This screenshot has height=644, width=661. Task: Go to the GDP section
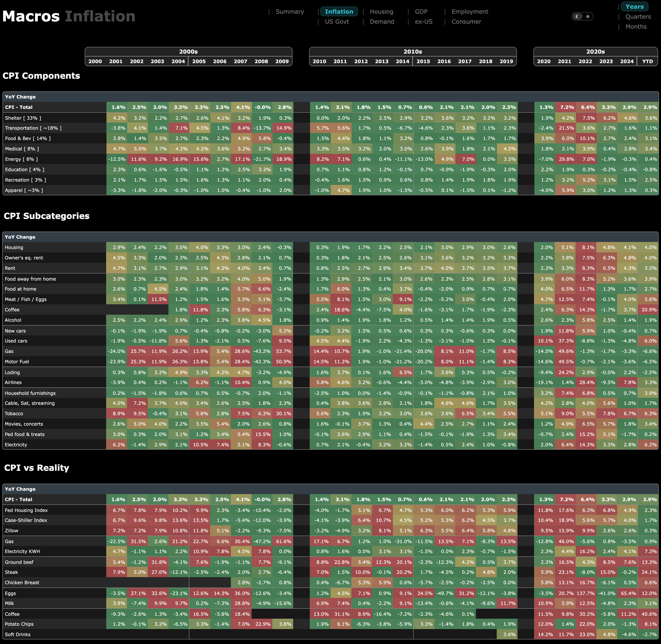pyautogui.click(x=421, y=12)
